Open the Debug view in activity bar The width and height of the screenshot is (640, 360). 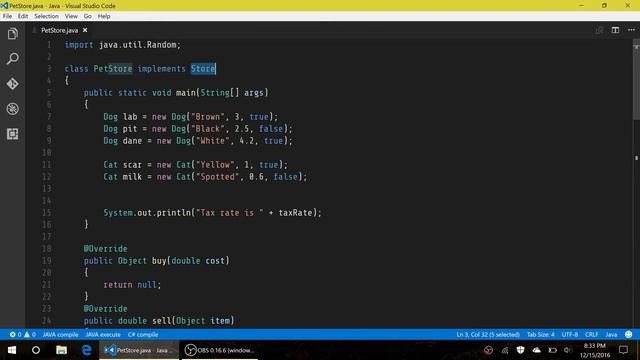point(12,109)
